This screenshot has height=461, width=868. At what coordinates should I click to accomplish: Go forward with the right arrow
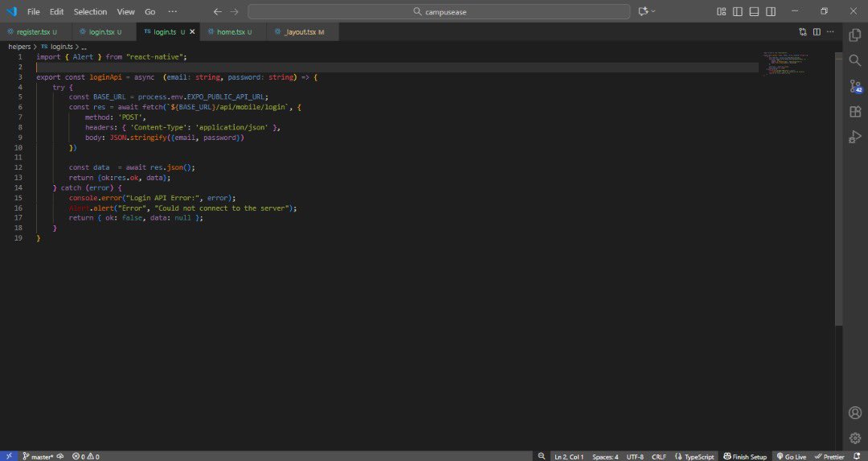tap(234, 11)
